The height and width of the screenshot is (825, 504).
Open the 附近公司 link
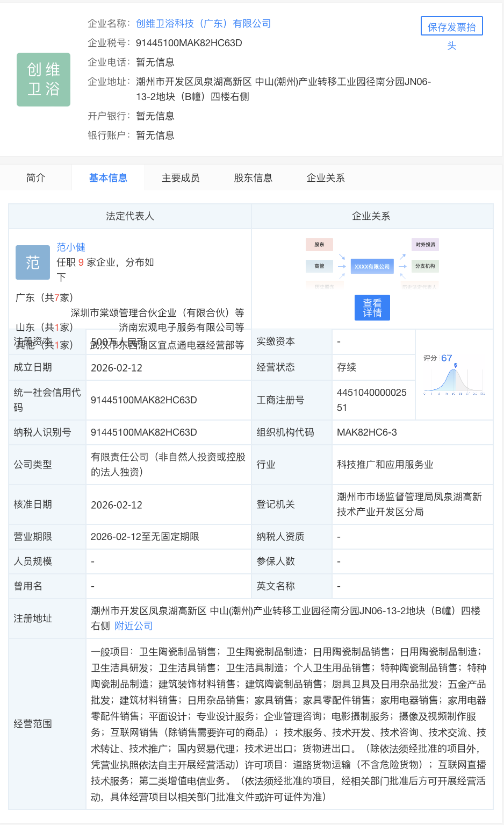coord(133,625)
